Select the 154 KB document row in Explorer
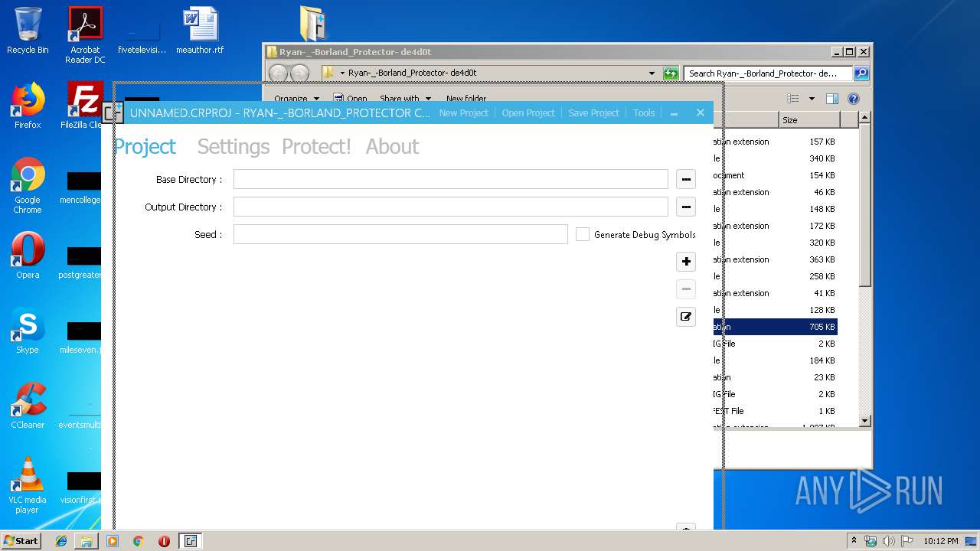The image size is (980, 551). [x=775, y=175]
